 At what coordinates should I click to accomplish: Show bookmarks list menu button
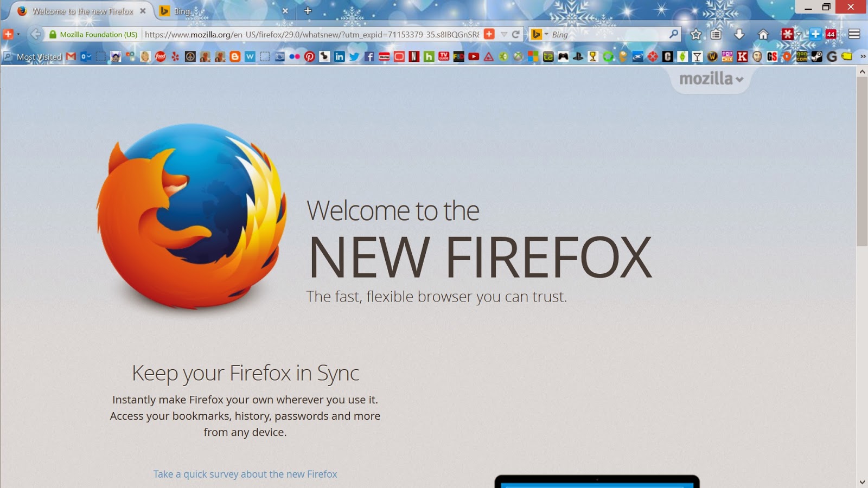point(716,34)
